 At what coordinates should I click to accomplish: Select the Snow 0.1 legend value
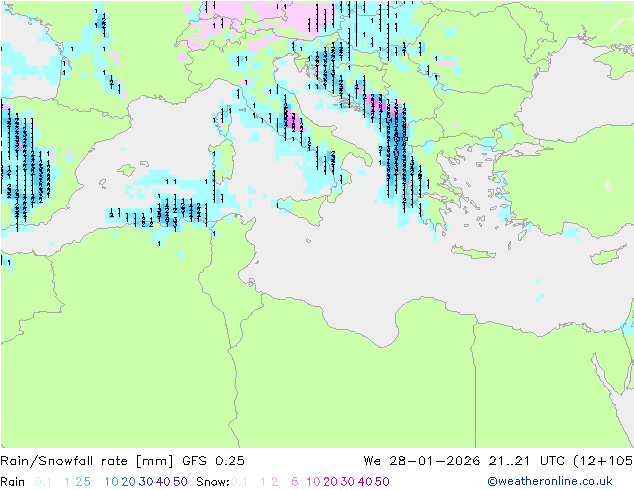(239, 482)
